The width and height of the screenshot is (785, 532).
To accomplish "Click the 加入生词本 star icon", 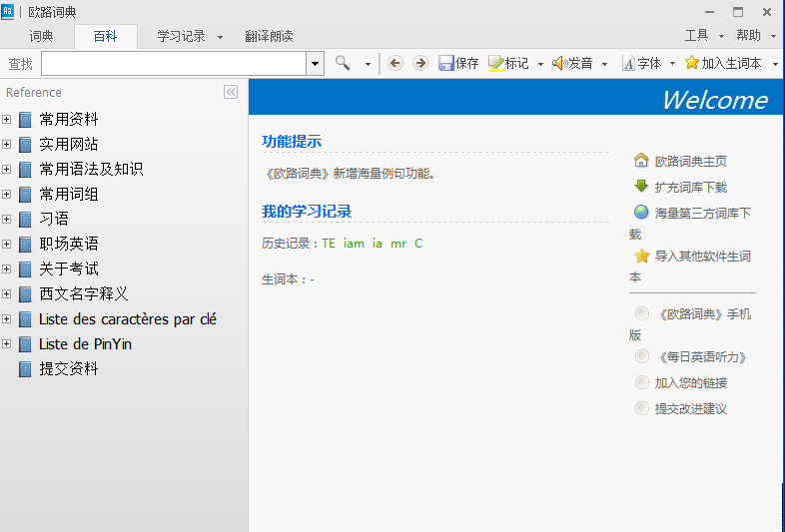I will 692,63.
